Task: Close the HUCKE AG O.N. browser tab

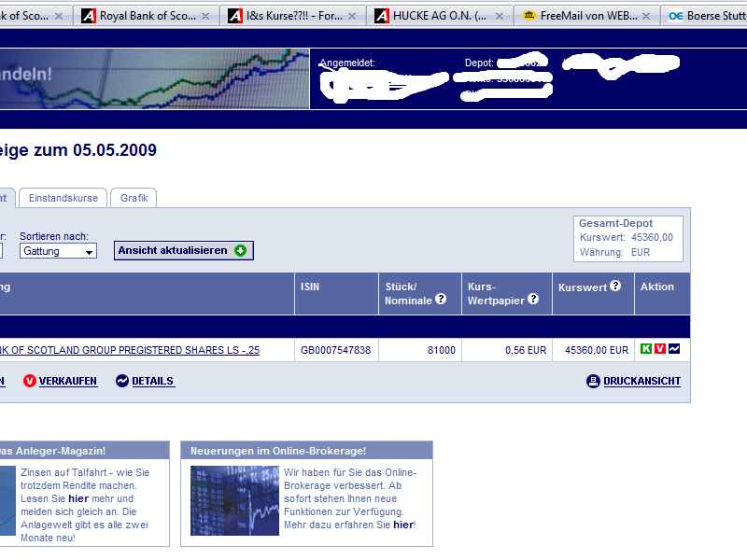Action: 500,16
